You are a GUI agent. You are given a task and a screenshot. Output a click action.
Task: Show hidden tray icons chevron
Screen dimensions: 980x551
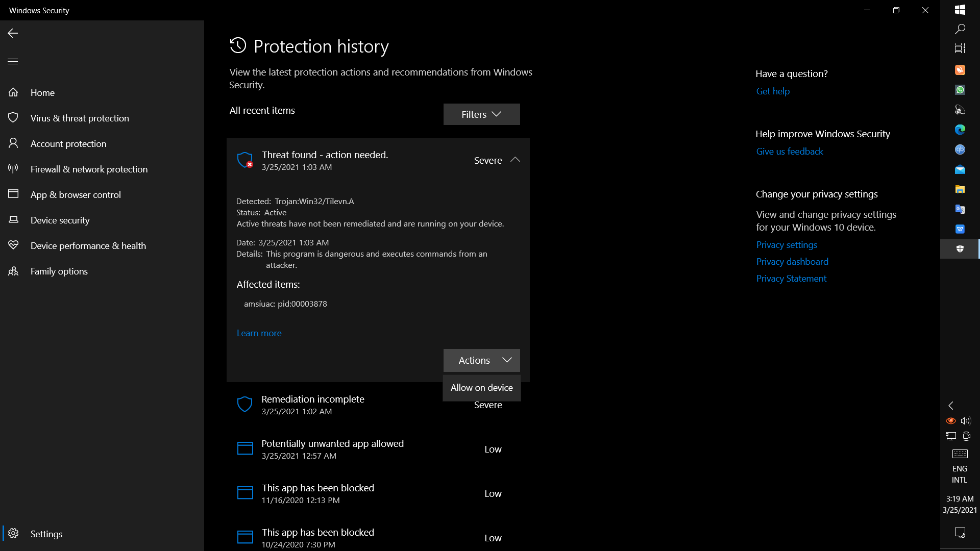coord(950,406)
